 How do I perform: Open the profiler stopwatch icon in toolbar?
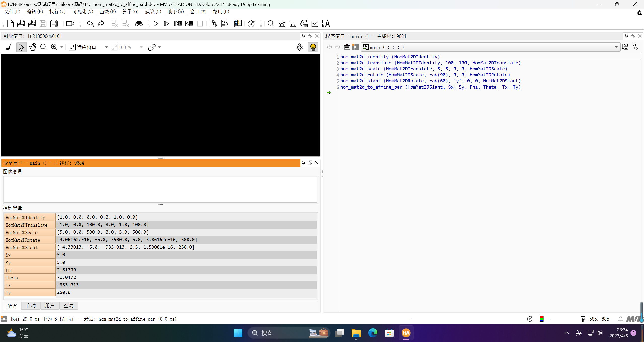pos(251,24)
